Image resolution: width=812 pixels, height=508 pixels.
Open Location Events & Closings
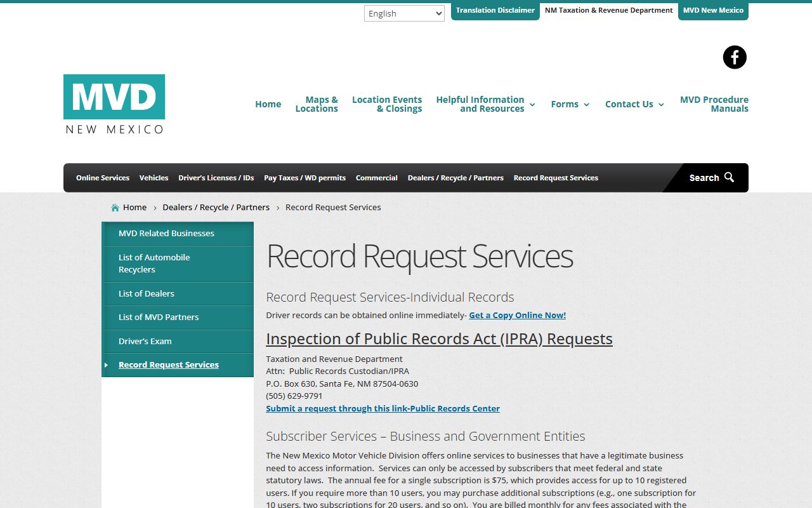[387, 104]
